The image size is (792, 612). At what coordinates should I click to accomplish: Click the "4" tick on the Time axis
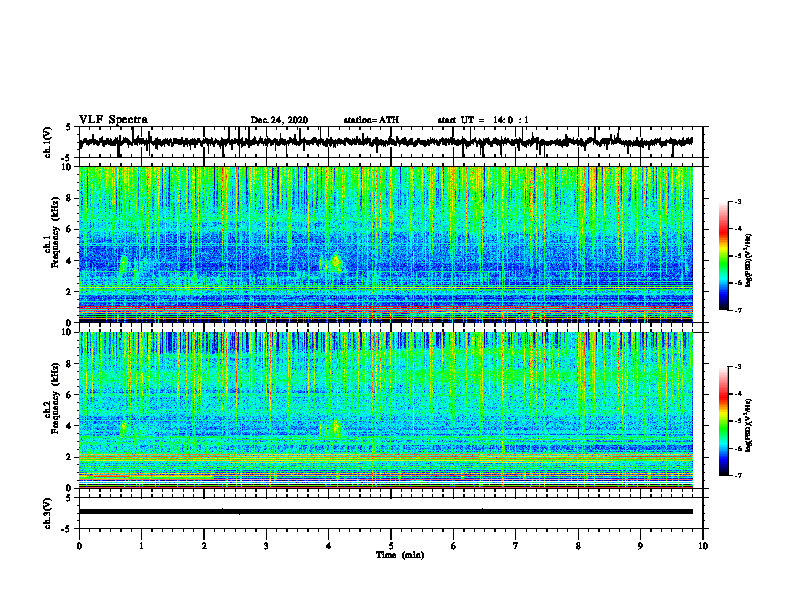point(328,546)
